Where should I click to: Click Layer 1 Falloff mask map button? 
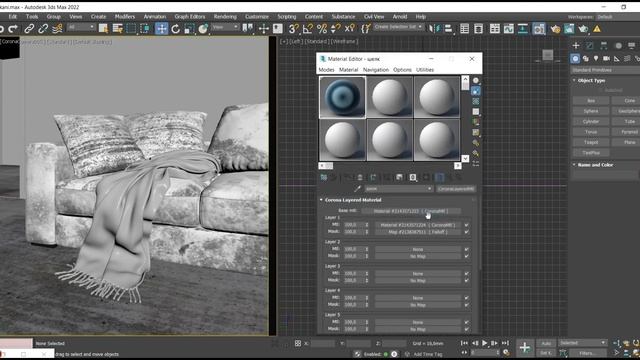coord(418,232)
